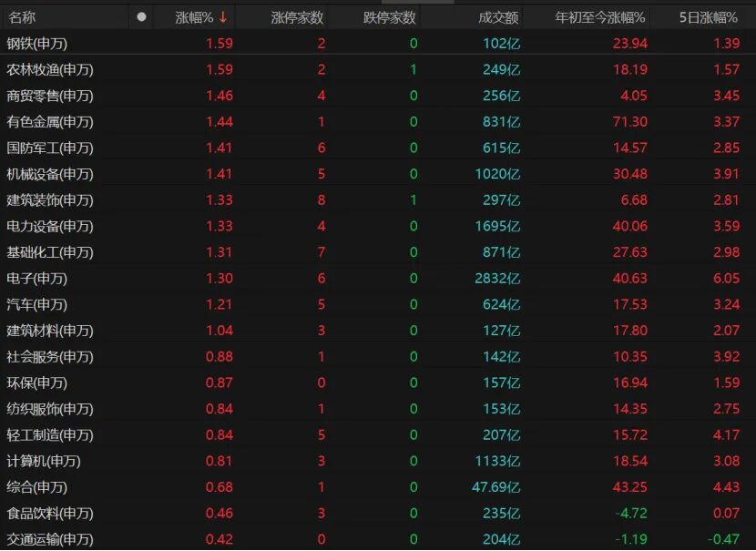
Task: Click the descending sort arrow beside 涨幅%
Action: point(223,16)
